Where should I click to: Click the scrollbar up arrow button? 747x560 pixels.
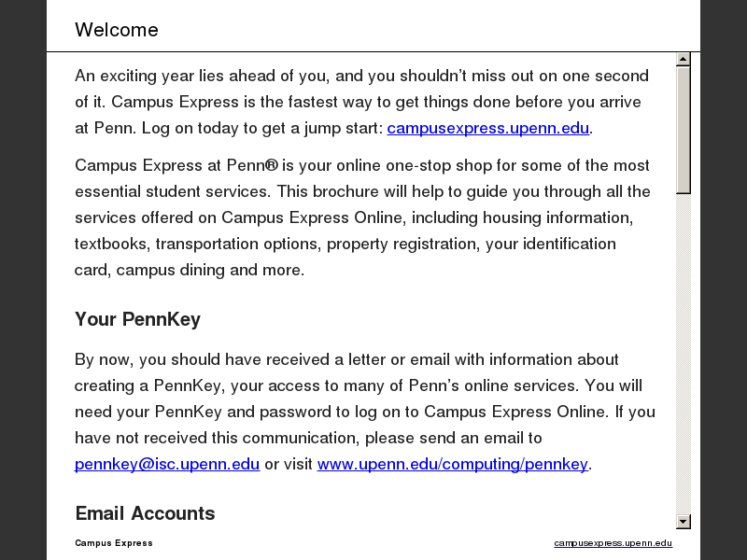(684, 59)
